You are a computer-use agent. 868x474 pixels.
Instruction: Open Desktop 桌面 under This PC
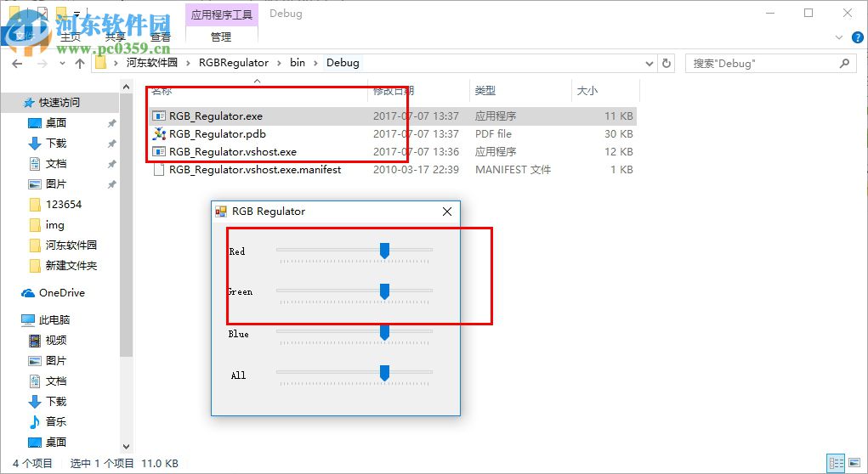[48, 442]
